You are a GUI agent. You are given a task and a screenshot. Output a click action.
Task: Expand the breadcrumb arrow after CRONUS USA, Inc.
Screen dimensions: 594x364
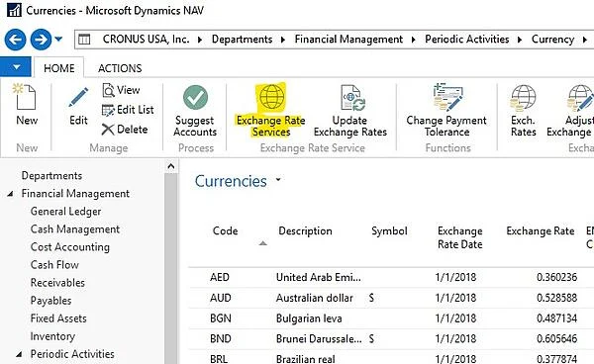coord(200,40)
